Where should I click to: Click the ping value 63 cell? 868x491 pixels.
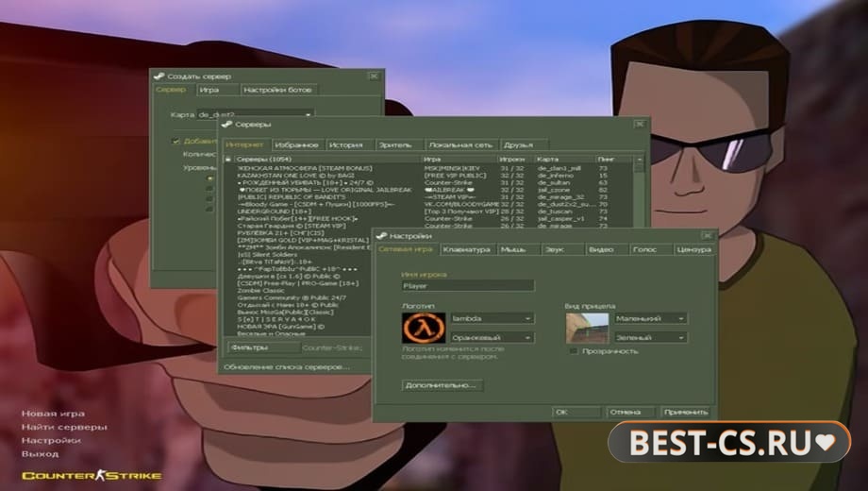click(604, 183)
